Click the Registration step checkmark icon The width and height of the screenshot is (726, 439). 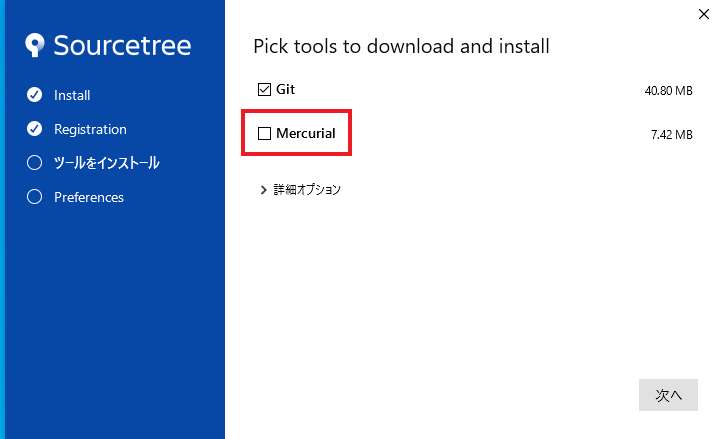(x=34, y=129)
